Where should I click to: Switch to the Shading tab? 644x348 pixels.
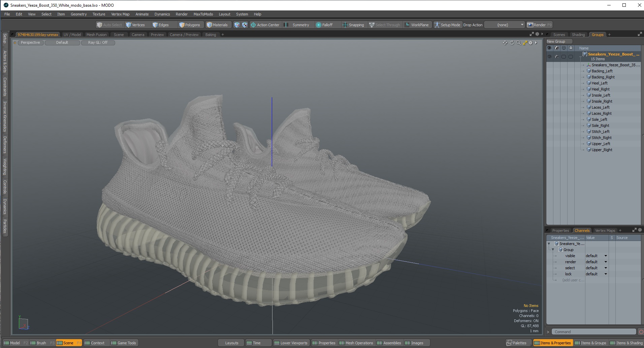tap(578, 35)
